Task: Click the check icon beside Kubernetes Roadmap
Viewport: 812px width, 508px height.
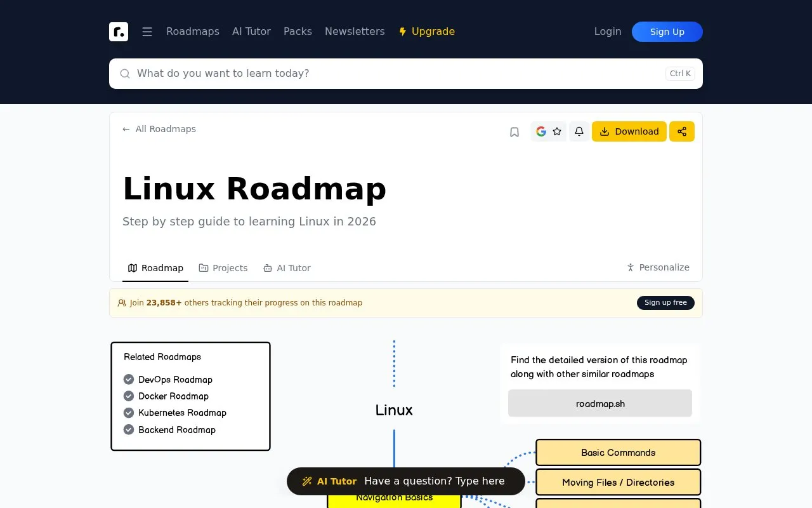Action: (129, 413)
